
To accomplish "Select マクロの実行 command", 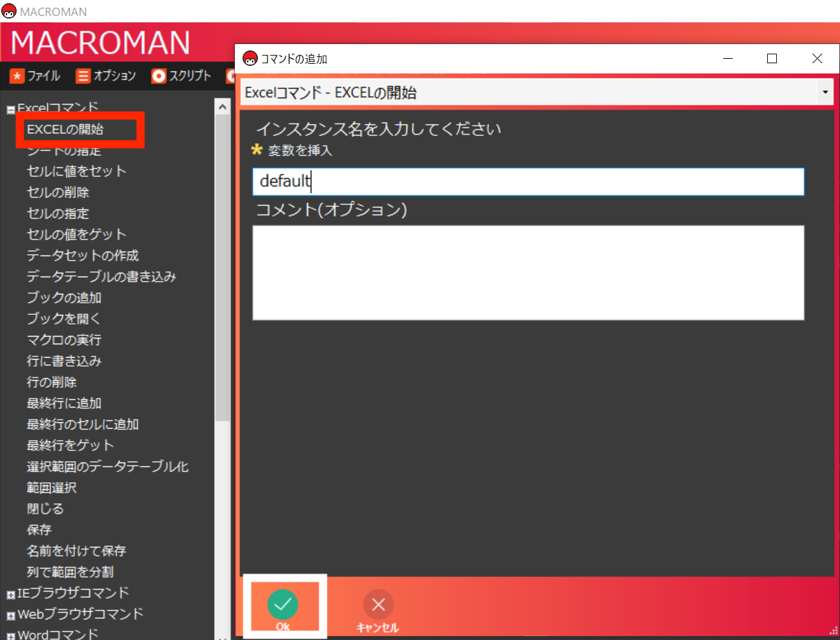I will [x=64, y=340].
